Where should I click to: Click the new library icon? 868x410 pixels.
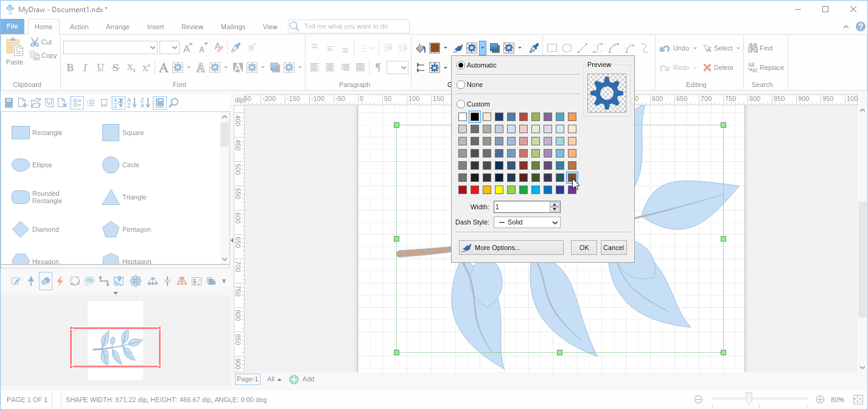click(23, 103)
